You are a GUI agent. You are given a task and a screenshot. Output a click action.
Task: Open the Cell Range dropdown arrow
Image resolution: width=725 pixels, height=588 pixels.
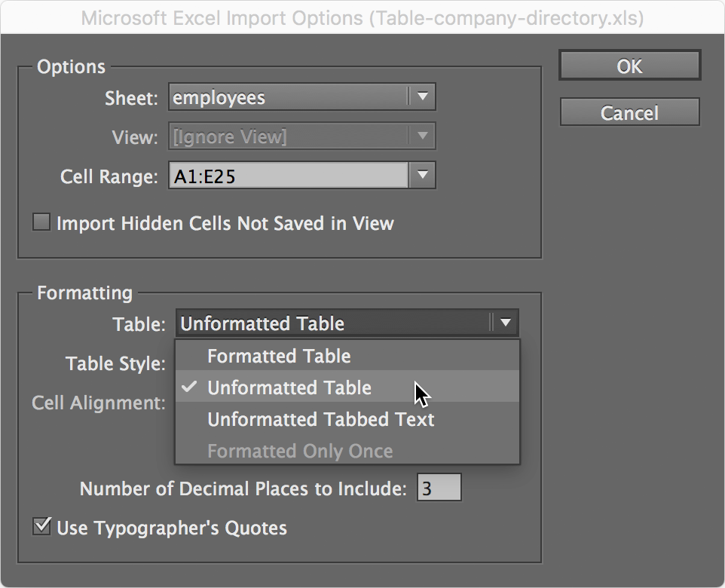tap(424, 175)
